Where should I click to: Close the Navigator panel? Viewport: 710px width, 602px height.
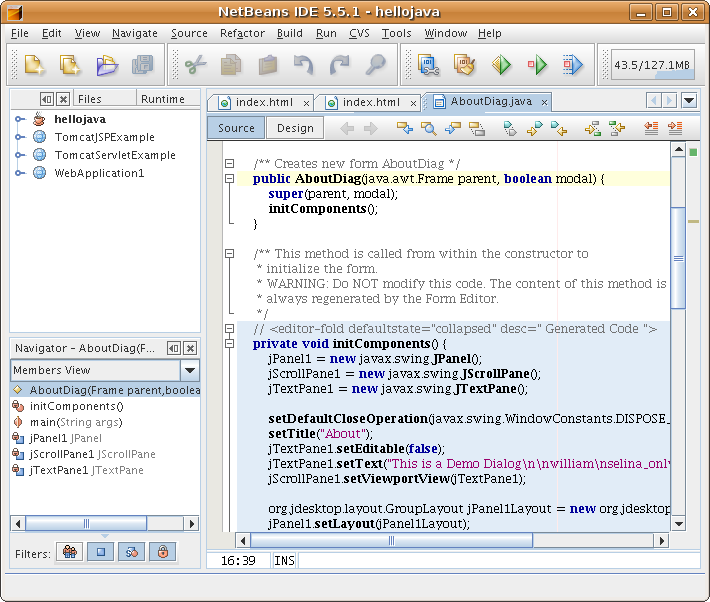click(x=191, y=348)
